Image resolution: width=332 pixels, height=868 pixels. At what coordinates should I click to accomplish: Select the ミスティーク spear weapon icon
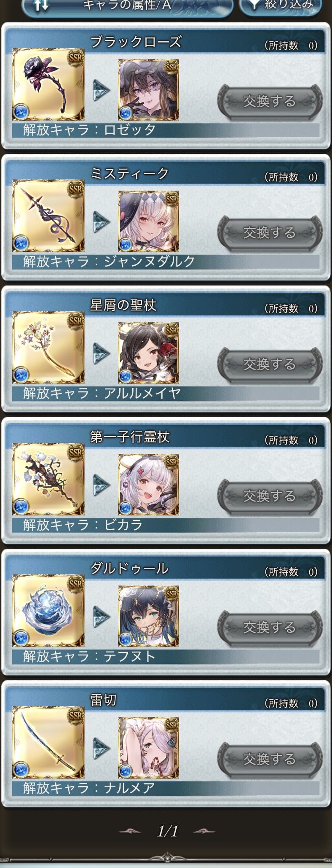pos(48,216)
